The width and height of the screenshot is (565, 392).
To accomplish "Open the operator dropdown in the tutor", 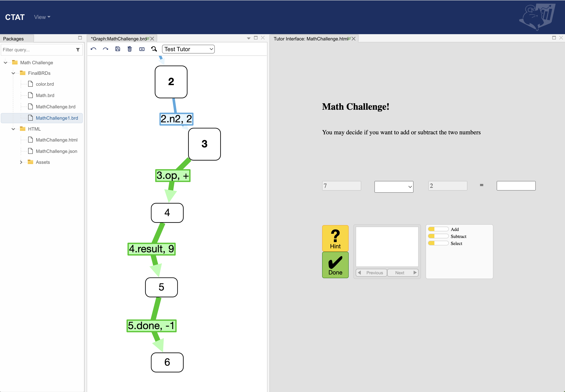I will (x=394, y=187).
